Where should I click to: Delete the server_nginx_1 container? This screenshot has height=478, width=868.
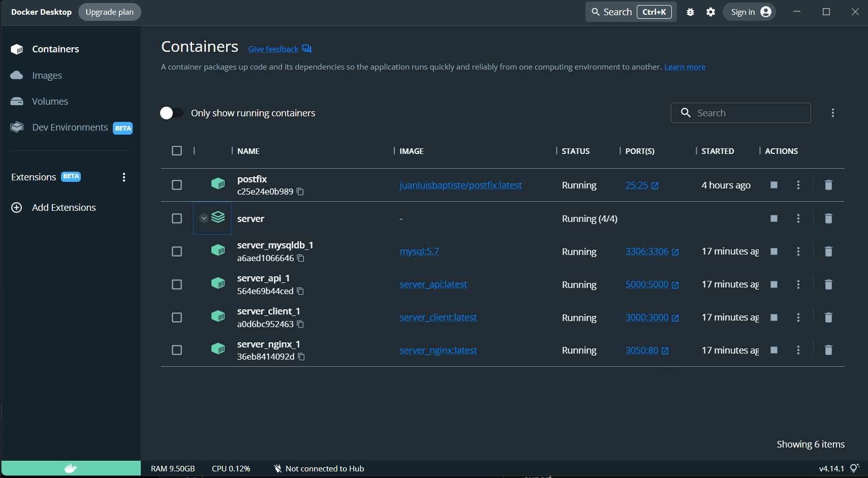pyautogui.click(x=828, y=350)
